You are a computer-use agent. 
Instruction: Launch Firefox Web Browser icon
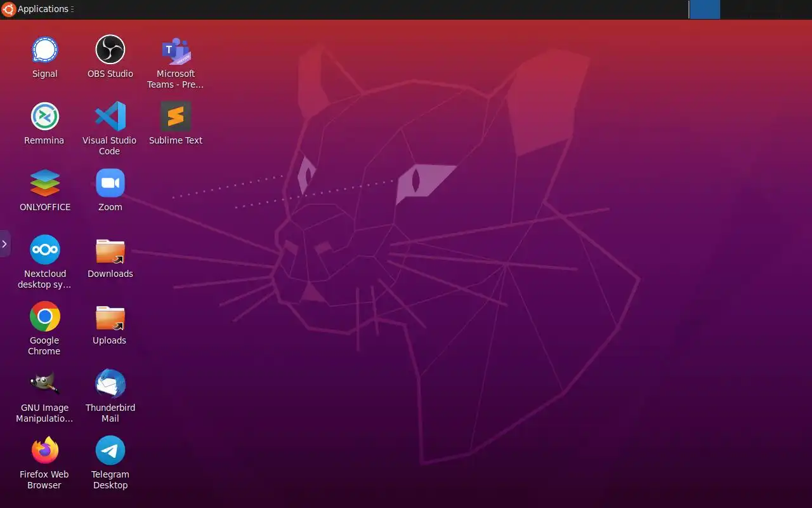tap(44, 451)
